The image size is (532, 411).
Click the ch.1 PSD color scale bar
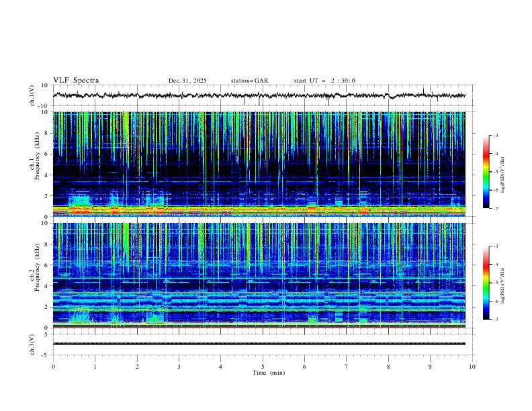point(486,172)
